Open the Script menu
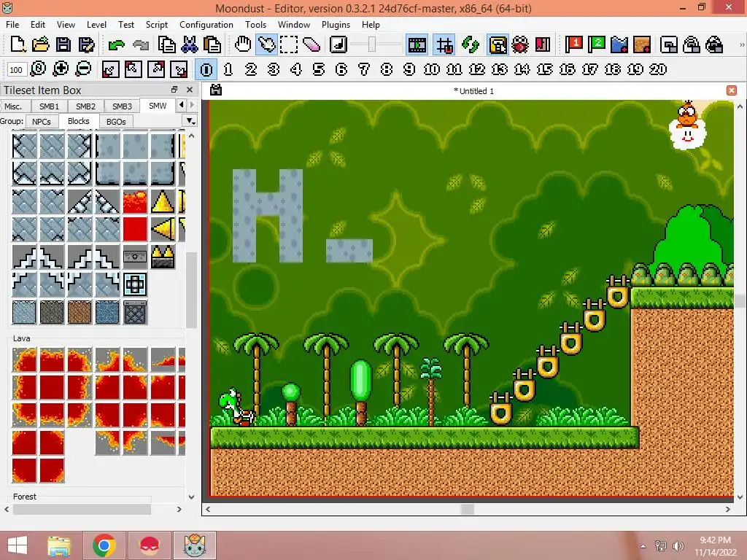The image size is (747, 560). (156, 24)
